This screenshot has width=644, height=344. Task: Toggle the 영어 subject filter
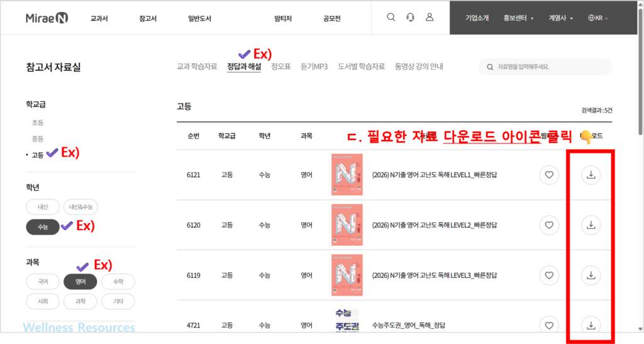80,282
